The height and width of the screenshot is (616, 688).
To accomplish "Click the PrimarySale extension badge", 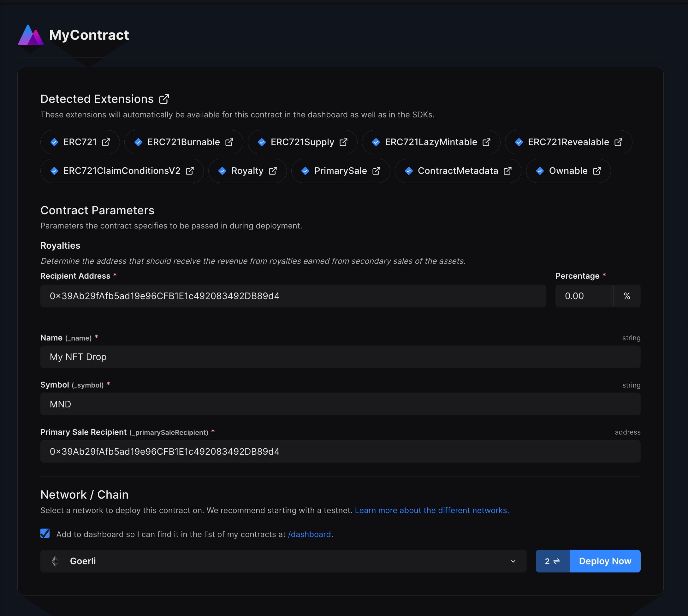I will pos(340,171).
